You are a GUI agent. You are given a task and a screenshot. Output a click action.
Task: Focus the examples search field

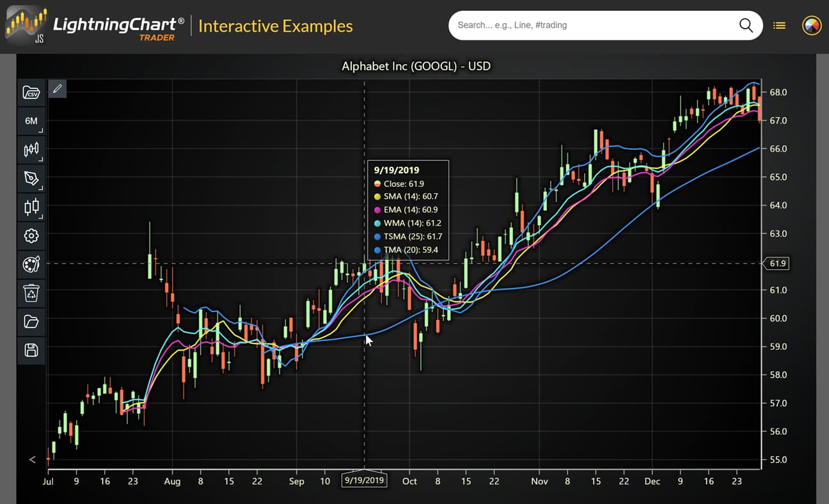(x=595, y=26)
